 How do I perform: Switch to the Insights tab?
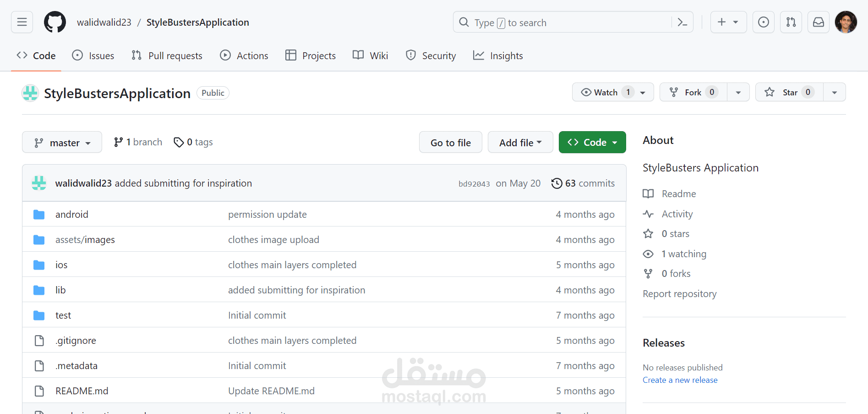pos(497,55)
